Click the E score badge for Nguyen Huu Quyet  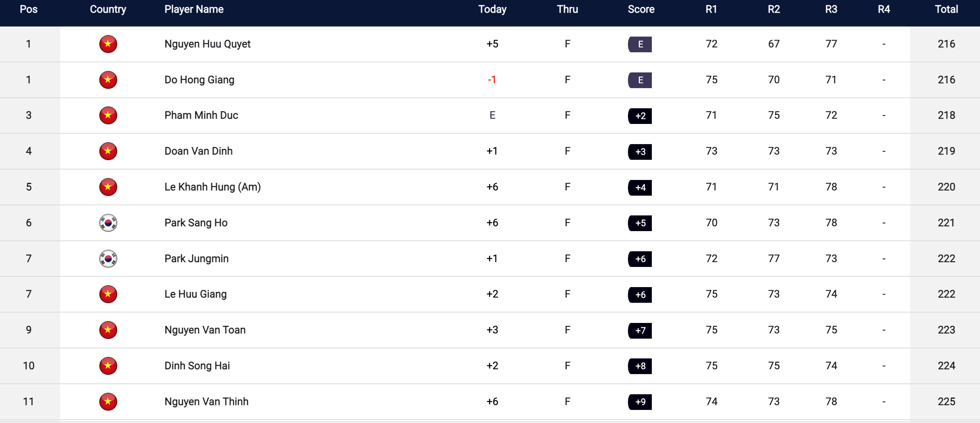pos(640,44)
